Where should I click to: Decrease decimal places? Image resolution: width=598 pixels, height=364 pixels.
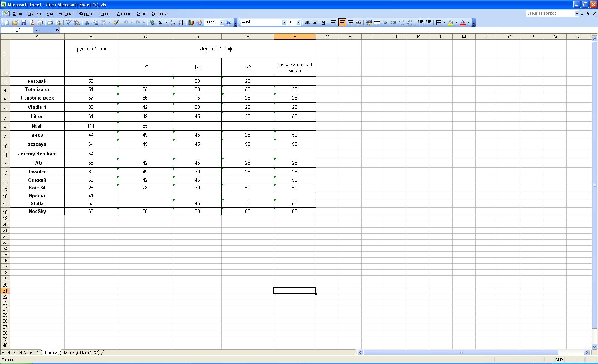coord(410,22)
